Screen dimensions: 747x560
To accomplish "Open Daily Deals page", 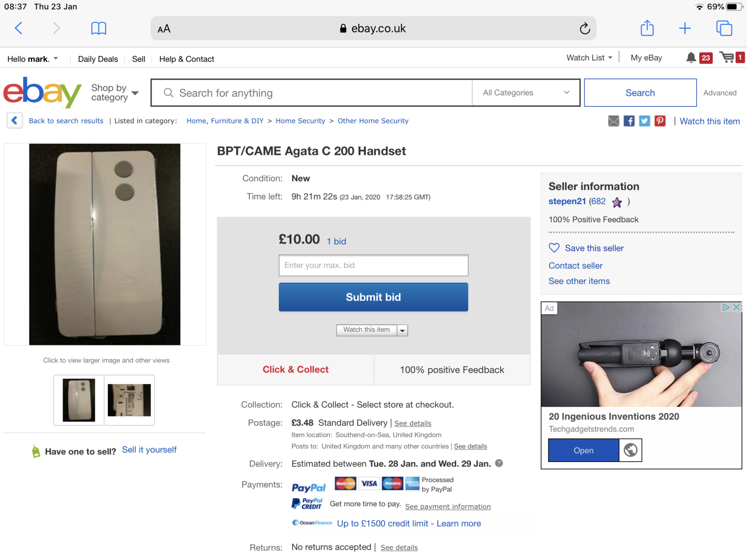I will [98, 59].
